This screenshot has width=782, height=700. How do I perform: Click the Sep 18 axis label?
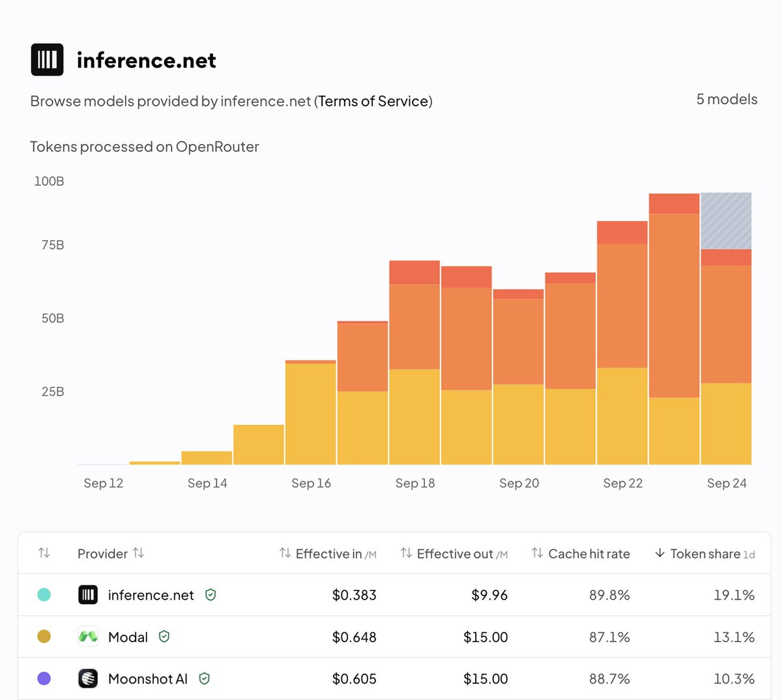[415, 483]
